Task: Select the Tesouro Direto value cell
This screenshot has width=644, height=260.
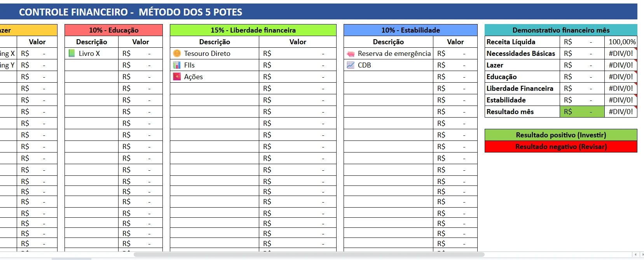Action: [297, 54]
